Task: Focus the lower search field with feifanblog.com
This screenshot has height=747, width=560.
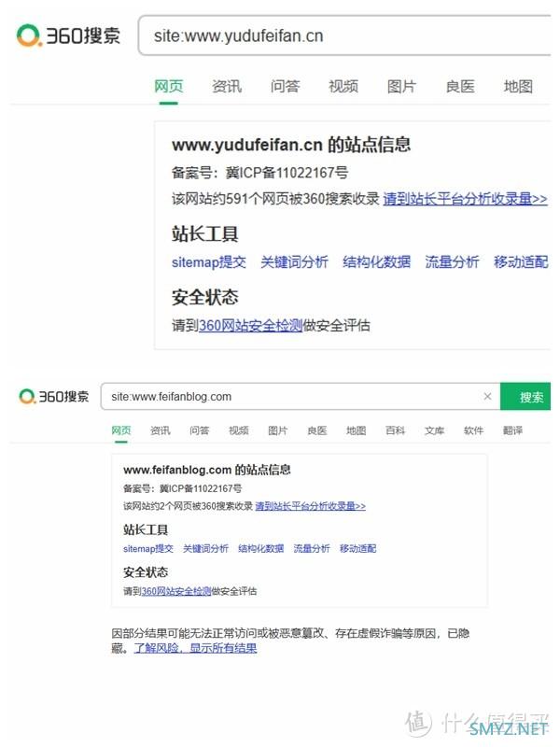Action: (300, 396)
